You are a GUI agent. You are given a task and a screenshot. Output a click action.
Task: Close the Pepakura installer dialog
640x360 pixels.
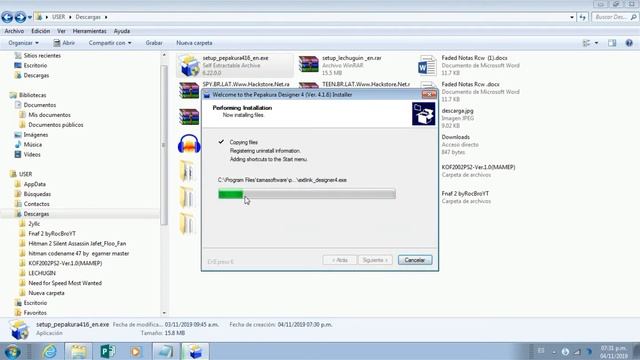click(429, 94)
